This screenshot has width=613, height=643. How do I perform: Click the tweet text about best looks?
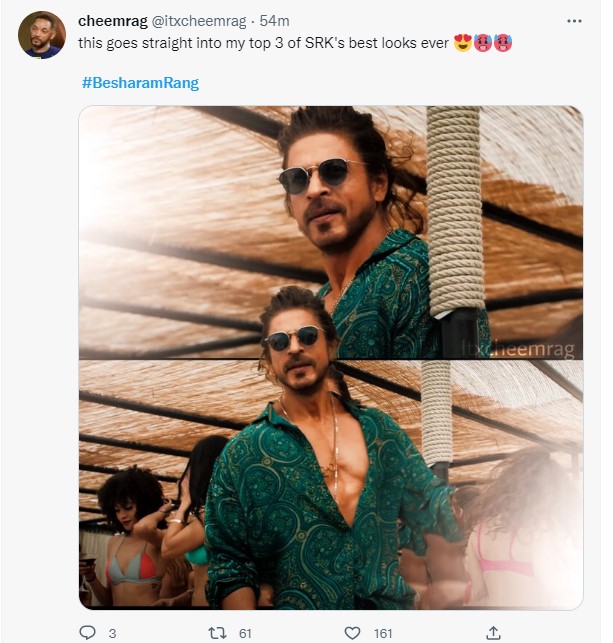pos(260,46)
